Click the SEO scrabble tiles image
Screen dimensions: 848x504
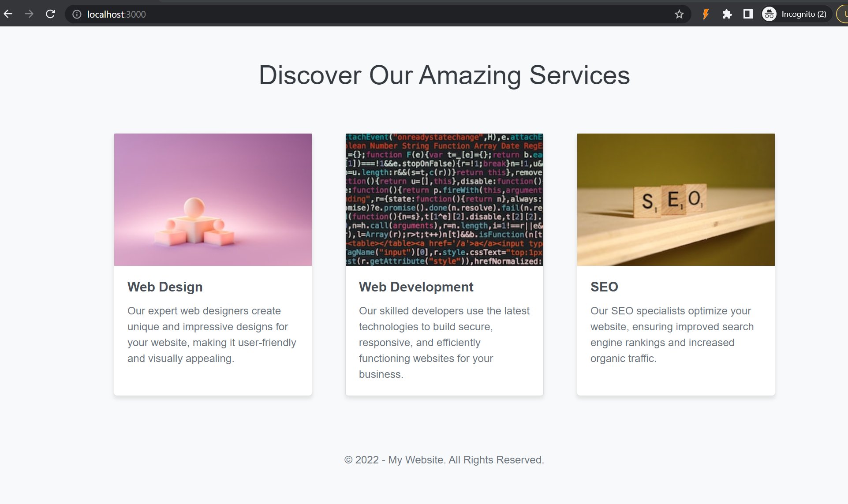coord(676,199)
